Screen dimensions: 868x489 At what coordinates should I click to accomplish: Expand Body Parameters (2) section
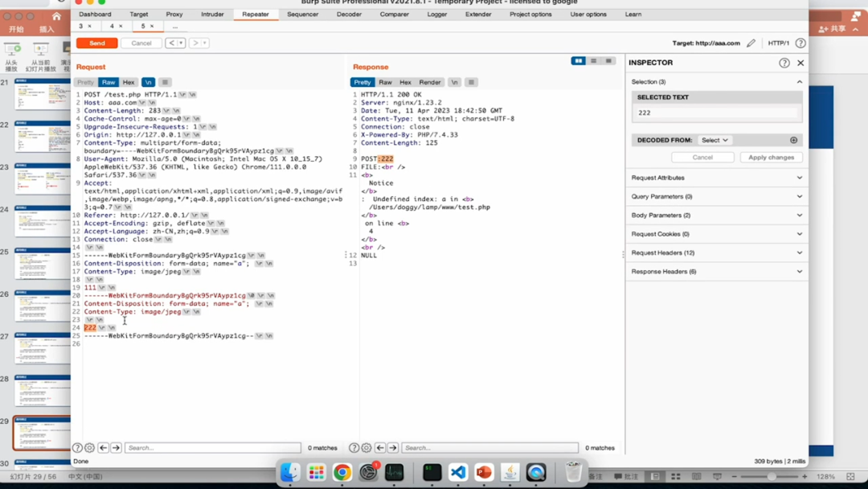[717, 216]
